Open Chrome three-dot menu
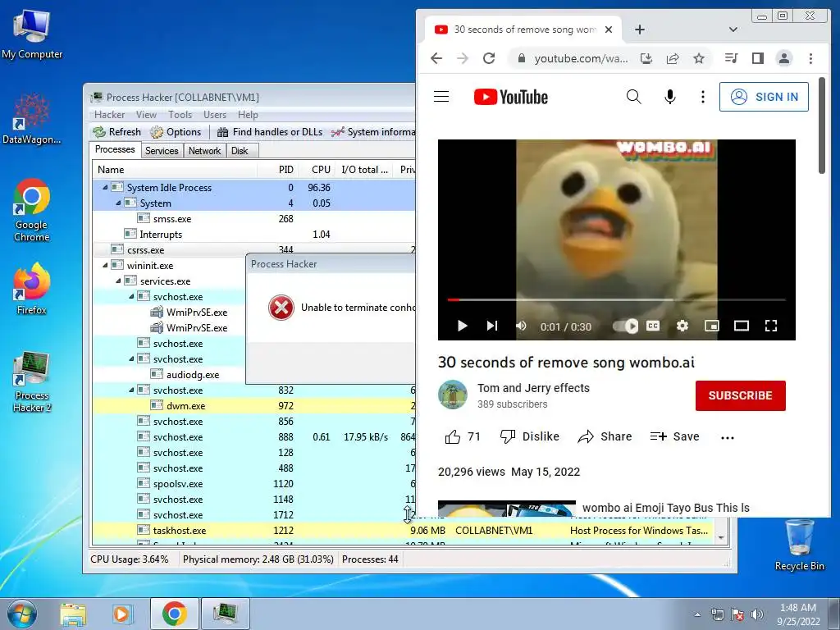Viewport: 840px width, 630px height. (x=810, y=58)
